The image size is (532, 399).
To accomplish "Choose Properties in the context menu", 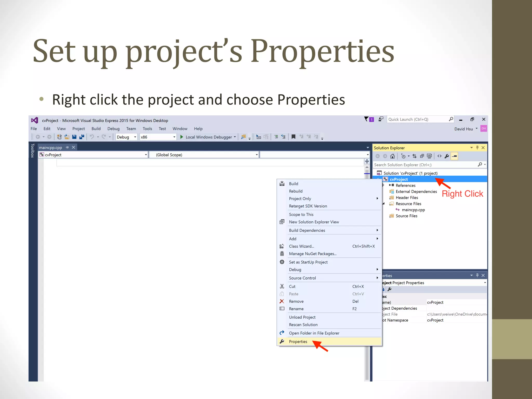I will [x=298, y=342].
